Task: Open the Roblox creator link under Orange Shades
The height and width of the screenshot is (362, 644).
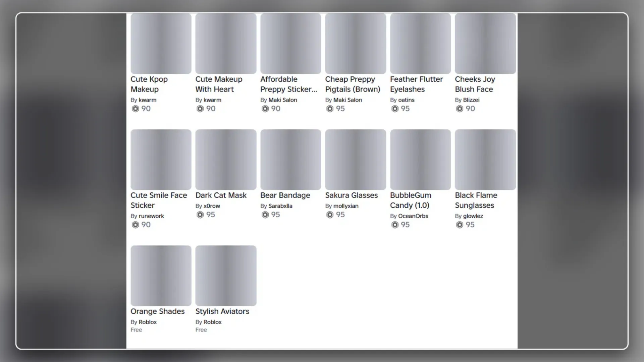Action: point(148,322)
